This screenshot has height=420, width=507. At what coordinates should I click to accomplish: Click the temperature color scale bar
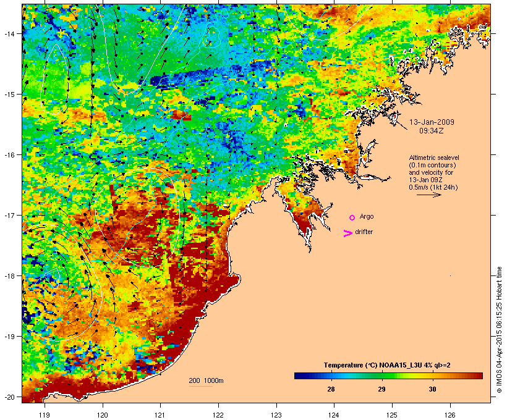(x=388, y=376)
